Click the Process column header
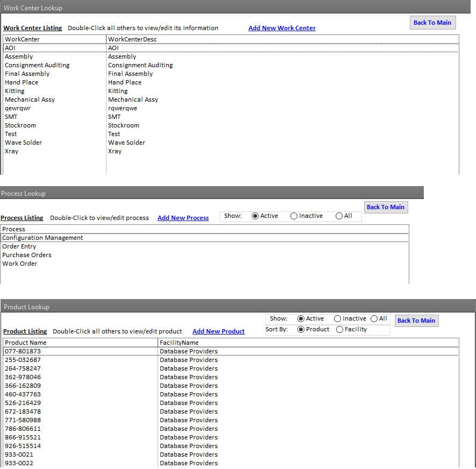 click(x=204, y=229)
